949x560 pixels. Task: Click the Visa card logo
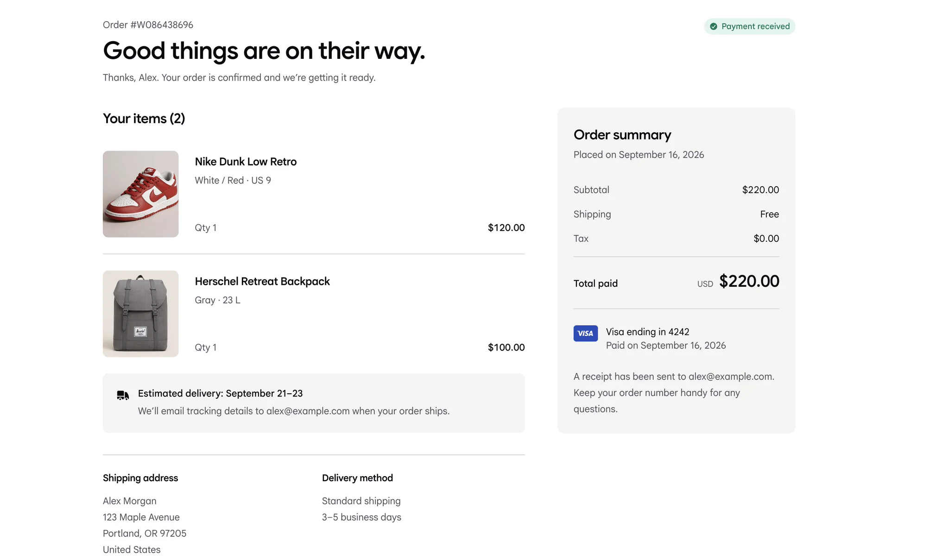tap(586, 333)
